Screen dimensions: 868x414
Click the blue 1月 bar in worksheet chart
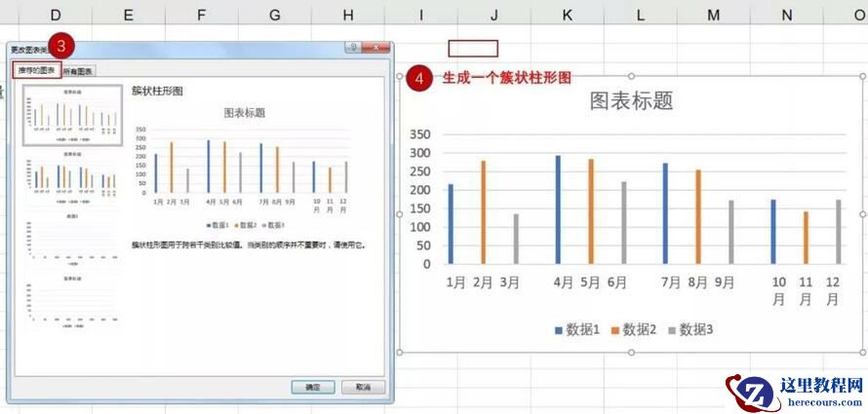[x=451, y=224]
